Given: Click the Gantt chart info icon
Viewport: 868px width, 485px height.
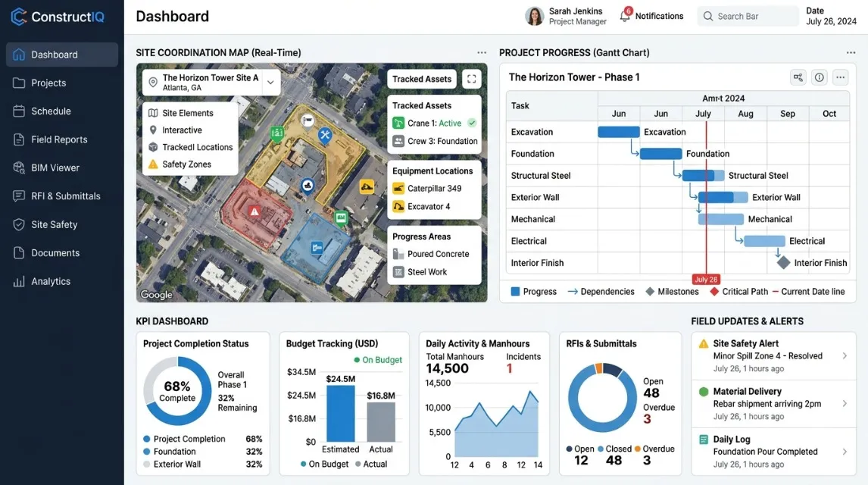Looking at the screenshot, I should point(820,77).
